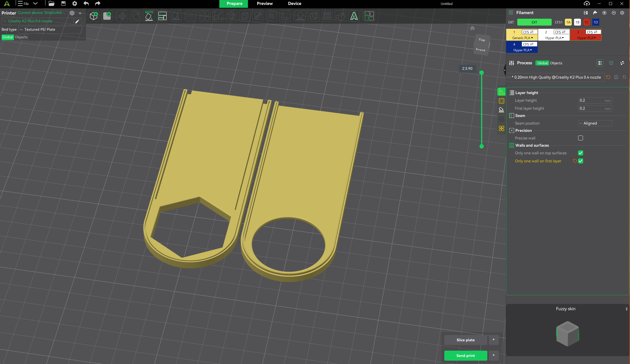Redo the last action

click(98, 3)
